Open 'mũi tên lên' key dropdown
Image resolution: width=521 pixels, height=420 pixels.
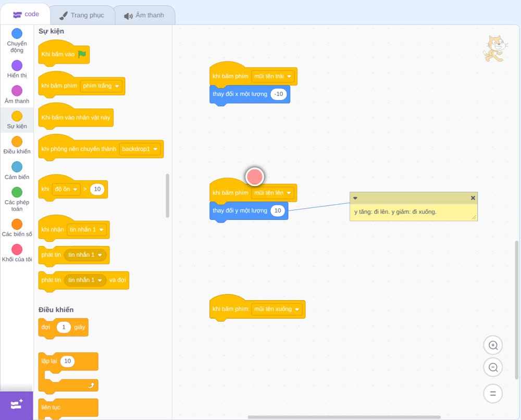coord(272,193)
